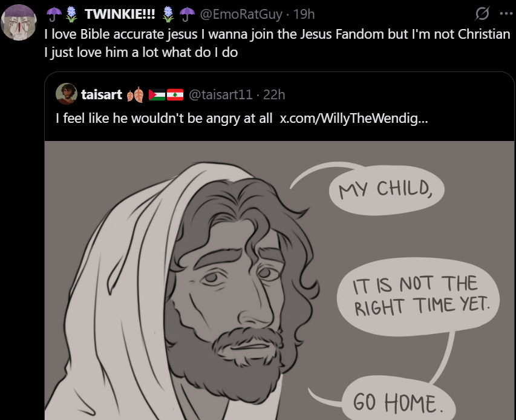Click the leaf emoji beside taisart
This screenshot has width=516, height=420.
(x=136, y=95)
